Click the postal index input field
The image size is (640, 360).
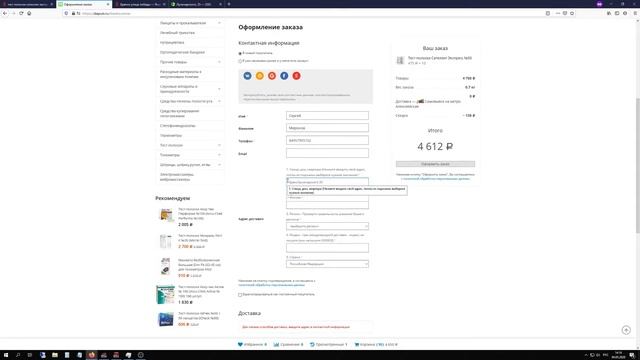[327, 248]
